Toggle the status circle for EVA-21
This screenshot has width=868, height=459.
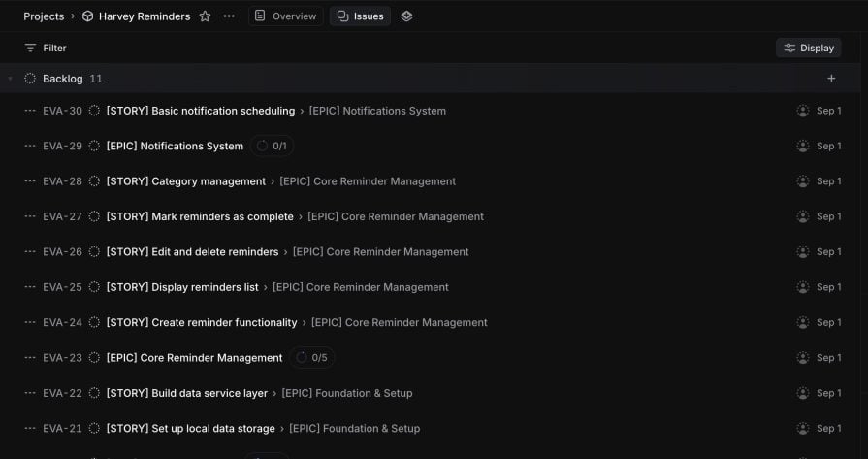tap(94, 429)
